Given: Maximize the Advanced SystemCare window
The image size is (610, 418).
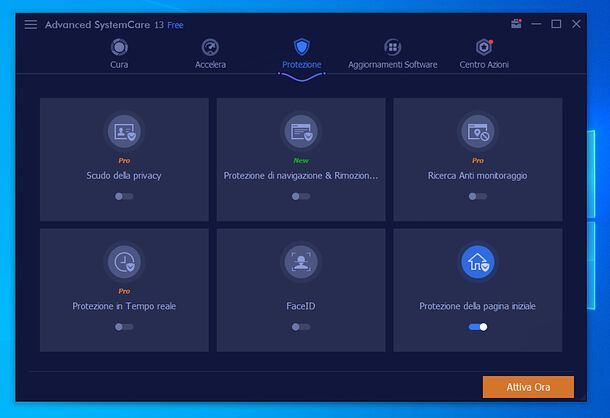Looking at the screenshot, I should pos(556,24).
